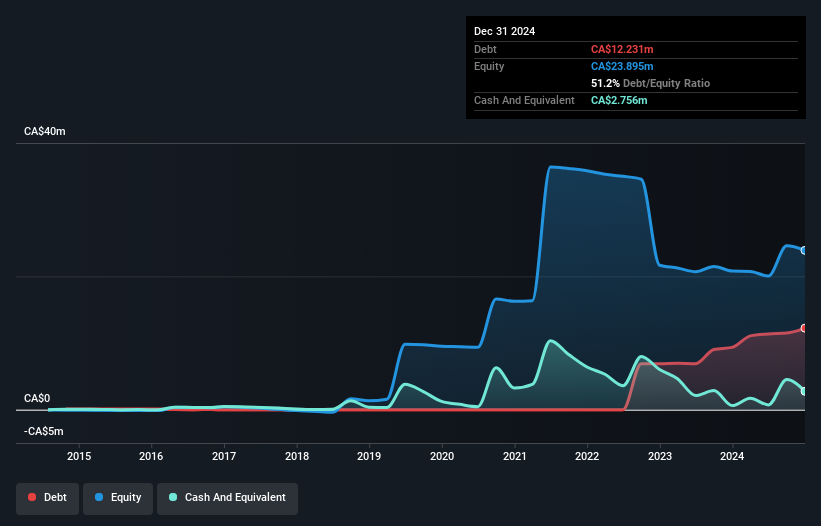Click the 2018 x-axis label
Screen dimensions: 821x526
(297, 456)
